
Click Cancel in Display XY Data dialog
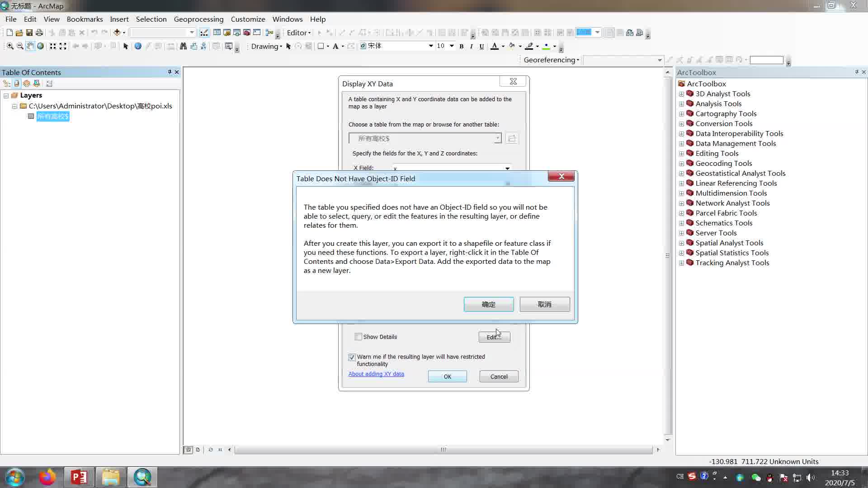(x=499, y=376)
